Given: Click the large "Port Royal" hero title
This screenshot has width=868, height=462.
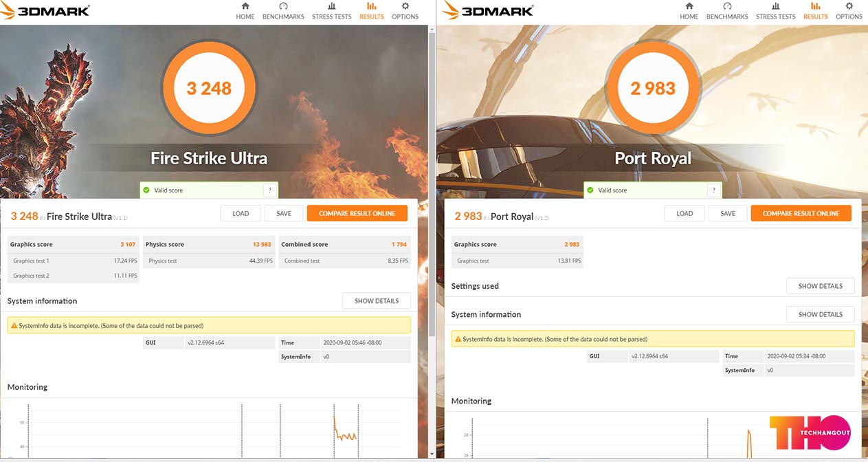Looking at the screenshot, I should 653,158.
